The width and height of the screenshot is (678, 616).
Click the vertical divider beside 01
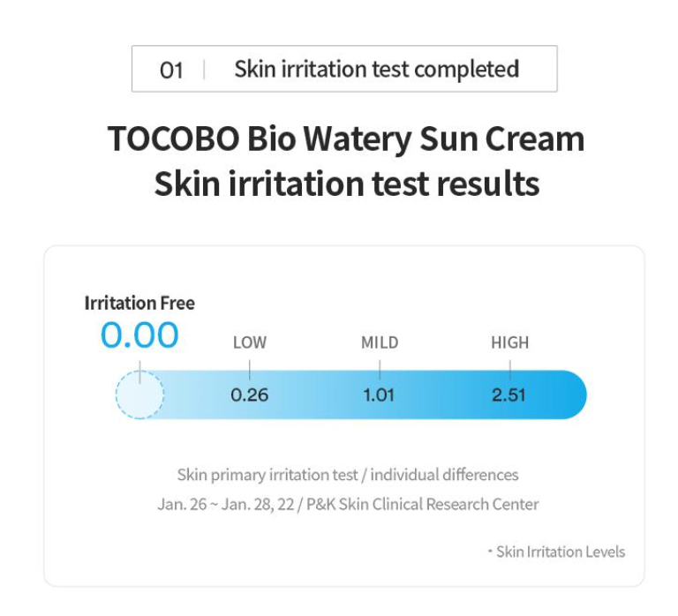[204, 70]
